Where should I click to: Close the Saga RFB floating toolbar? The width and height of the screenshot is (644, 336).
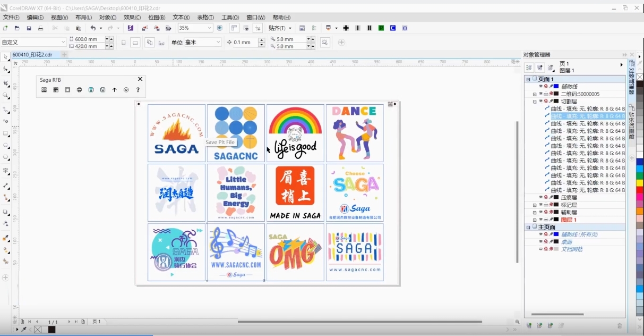tap(140, 79)
